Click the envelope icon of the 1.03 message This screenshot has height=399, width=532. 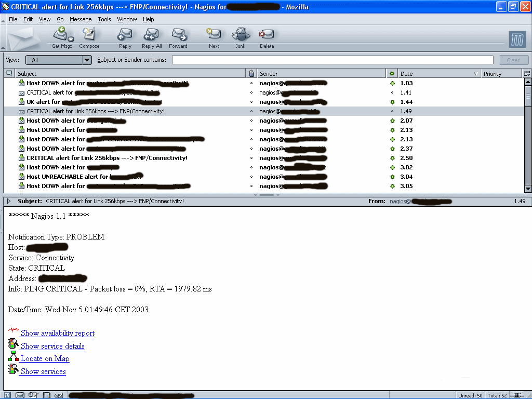pos(21,83)
